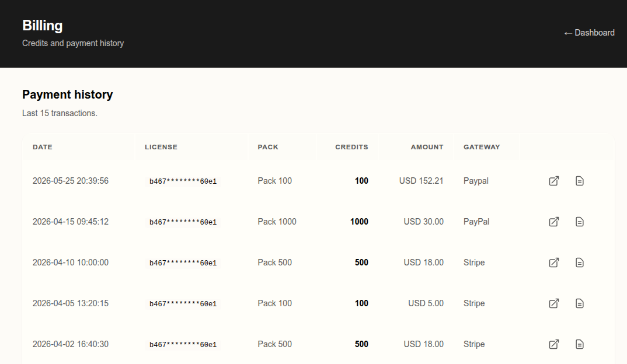Image resolution: width=627 pixels, height=364 pixels.
Task: Select date 2026-04-10 10:00:00
Action: pyautogui.click(x=71, y=262)
